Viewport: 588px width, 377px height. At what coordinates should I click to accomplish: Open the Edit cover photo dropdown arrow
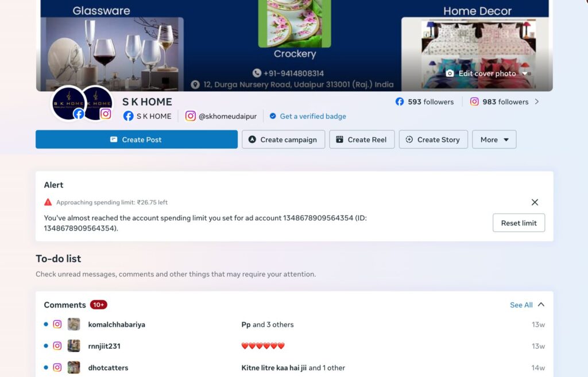pyautogui.click(x=525, y=73)
